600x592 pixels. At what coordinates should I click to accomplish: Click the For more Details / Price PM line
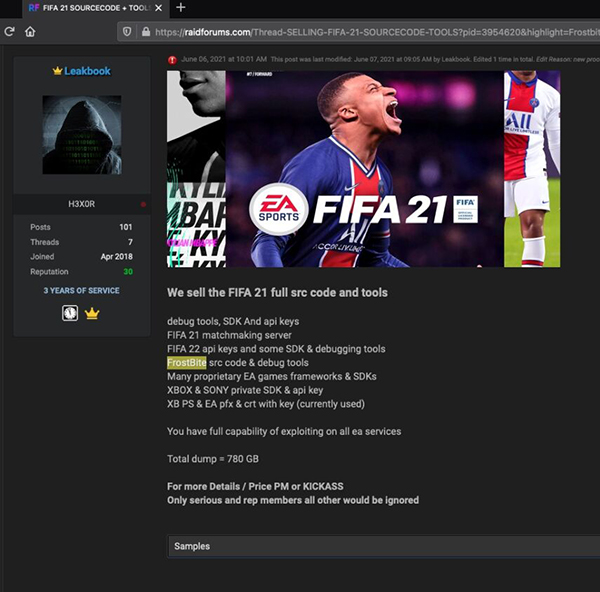[255, 486]
